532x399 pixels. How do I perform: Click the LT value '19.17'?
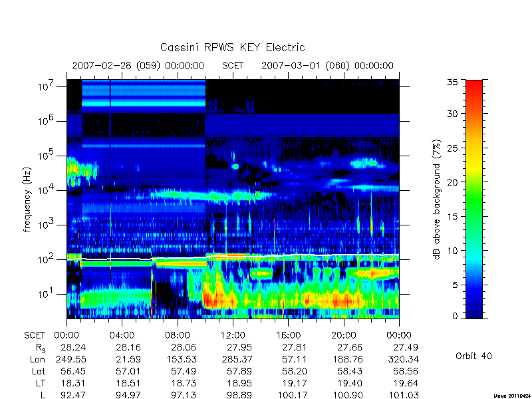pyautogui.click(x=295, y=383)
